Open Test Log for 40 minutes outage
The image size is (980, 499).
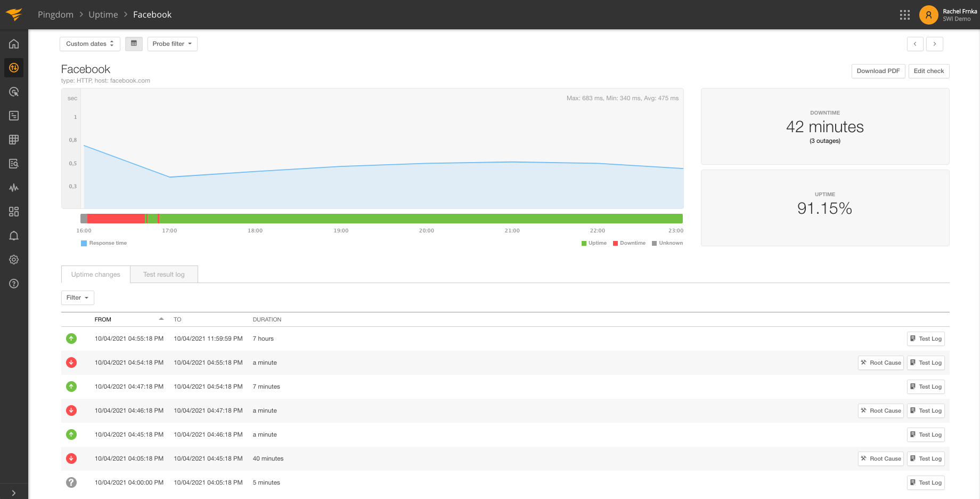(926, 458)
